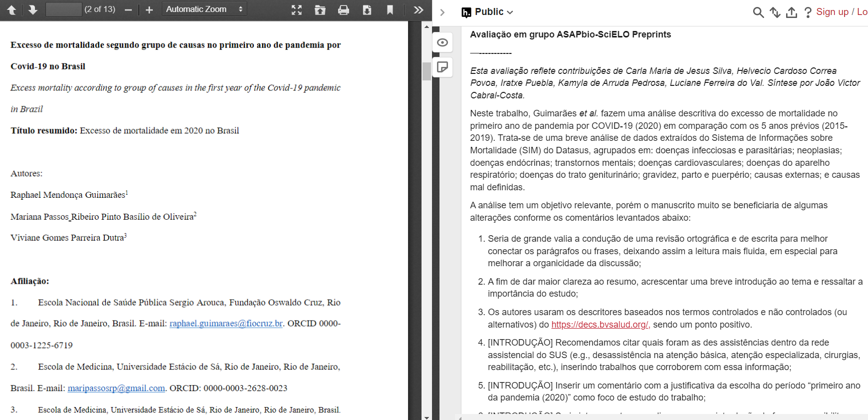Go to previous page with up arrow

pos(11,10)
